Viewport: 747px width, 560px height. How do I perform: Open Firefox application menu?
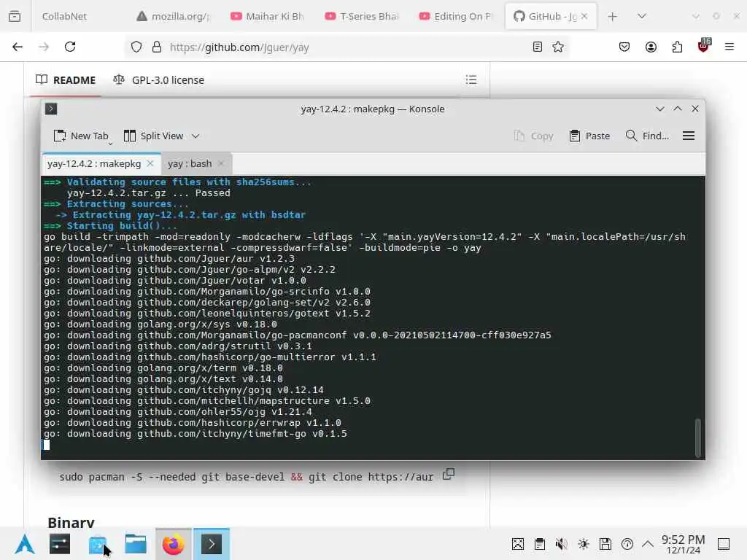tap(729, 47)
